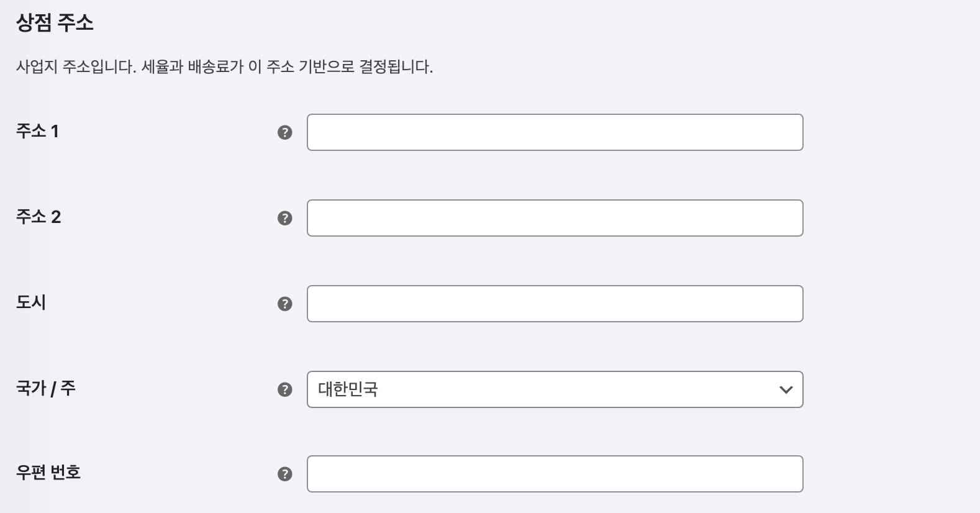Click the chevron arrow on the country selector
This screenshot has width=980, height=513.
[786, 390]
